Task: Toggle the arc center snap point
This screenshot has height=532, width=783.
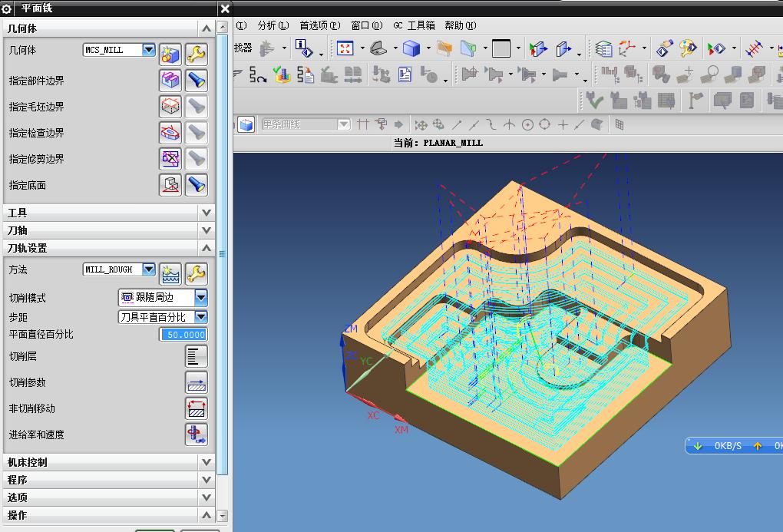Action: coord(527,124)
